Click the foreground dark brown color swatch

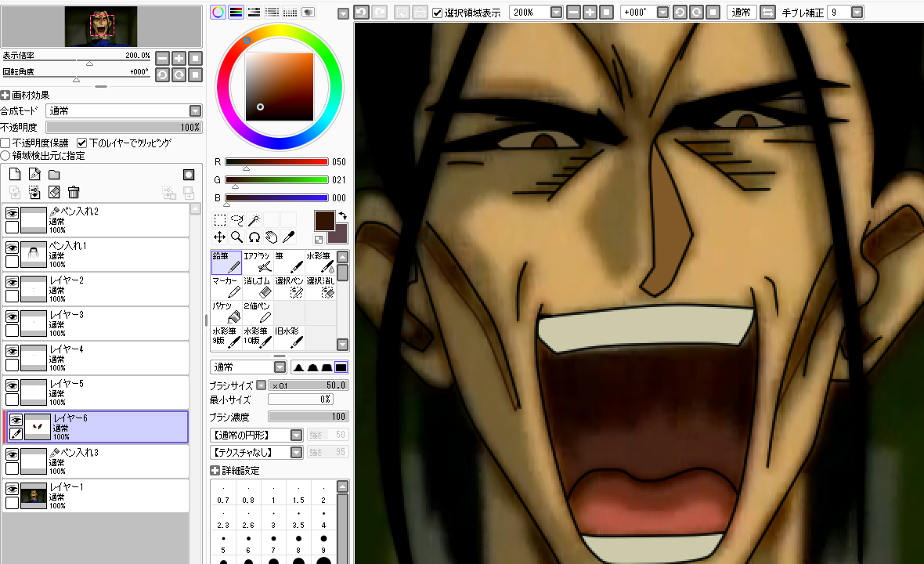tap(324, 221)
